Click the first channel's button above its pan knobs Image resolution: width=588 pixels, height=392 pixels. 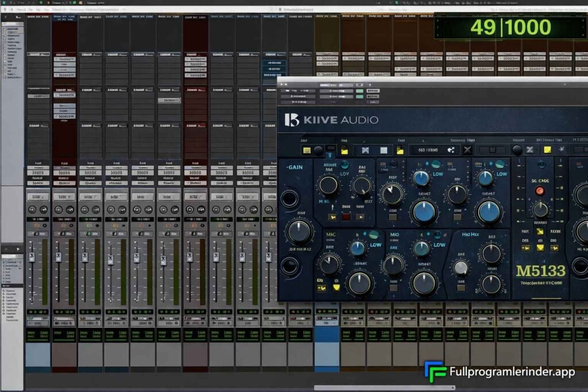tap(38, 196)
